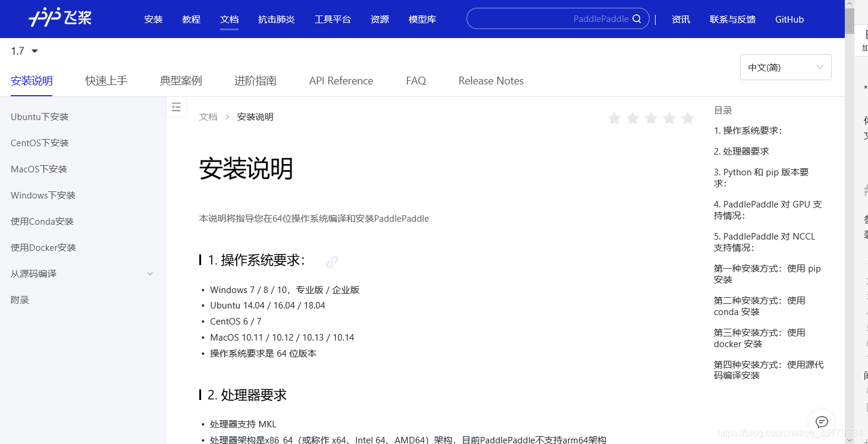Select 教程 in the top navigation
Image resolution: width=868 pixels, height=444 pixels.
pos(191,19)
